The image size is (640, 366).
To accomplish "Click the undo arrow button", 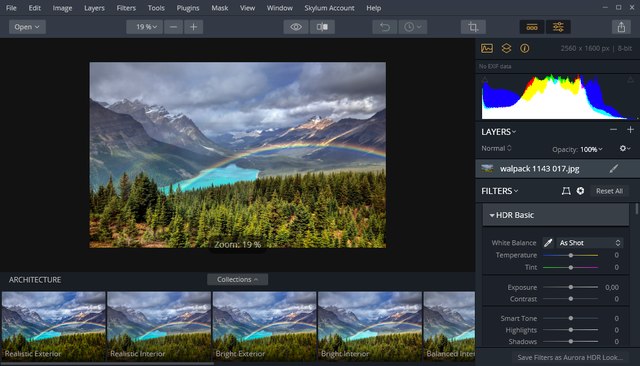I will click(x=384, y=27).
